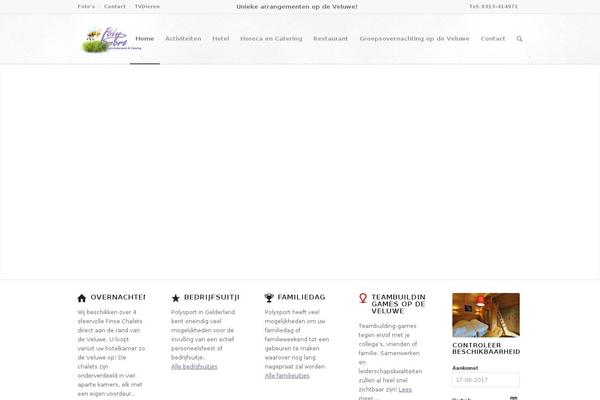This screenshot has width=600, height=400.
Task: Click the Polysport logo image
Action: [111, 39]
